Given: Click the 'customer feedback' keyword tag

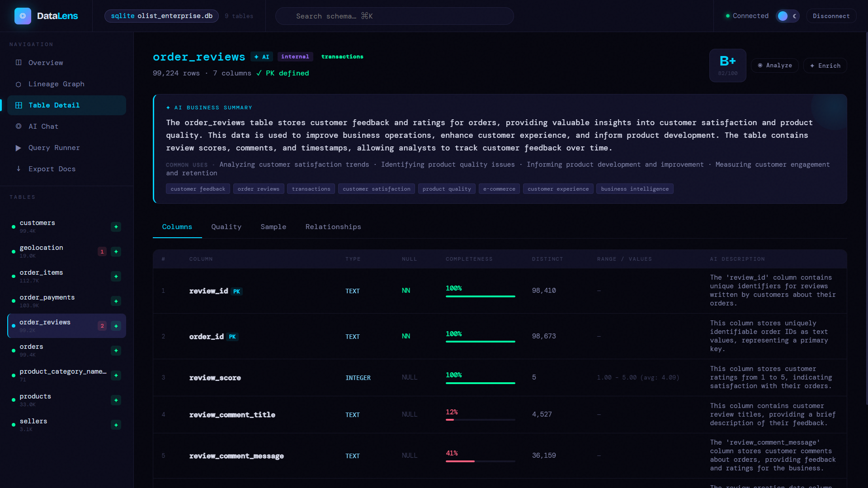Looking at the screenshot, I should [x=198, y=189].
